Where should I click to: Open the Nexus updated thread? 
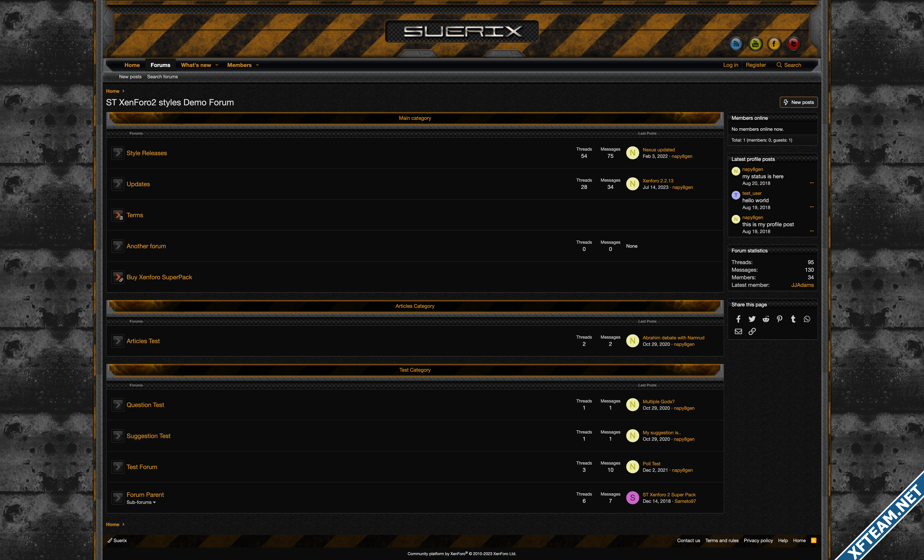[x=659, y=150]
